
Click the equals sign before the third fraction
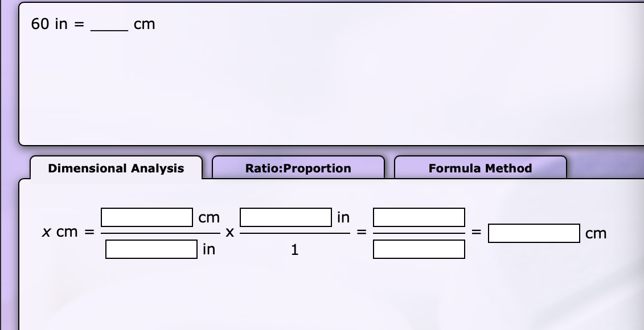(361, 232)
